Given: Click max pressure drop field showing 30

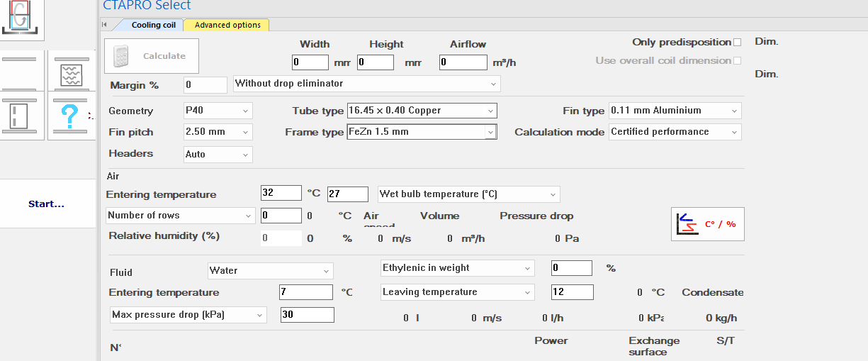Looking at the screenshot, I should (x=308, y=315).
